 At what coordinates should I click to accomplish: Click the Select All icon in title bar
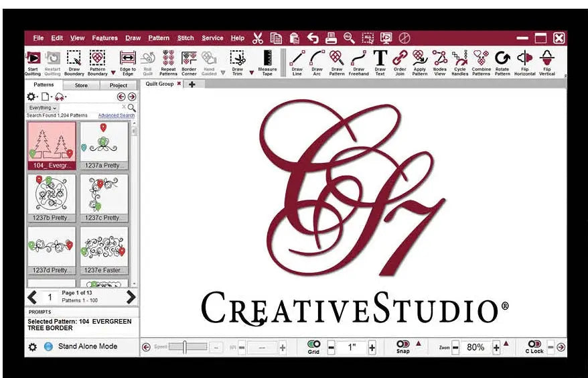tap(368, 38)
